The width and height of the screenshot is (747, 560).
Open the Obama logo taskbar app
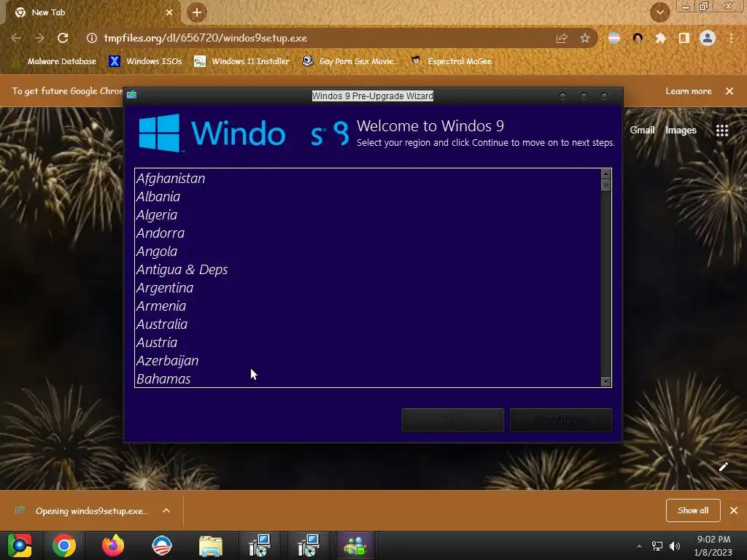(162, 545)
